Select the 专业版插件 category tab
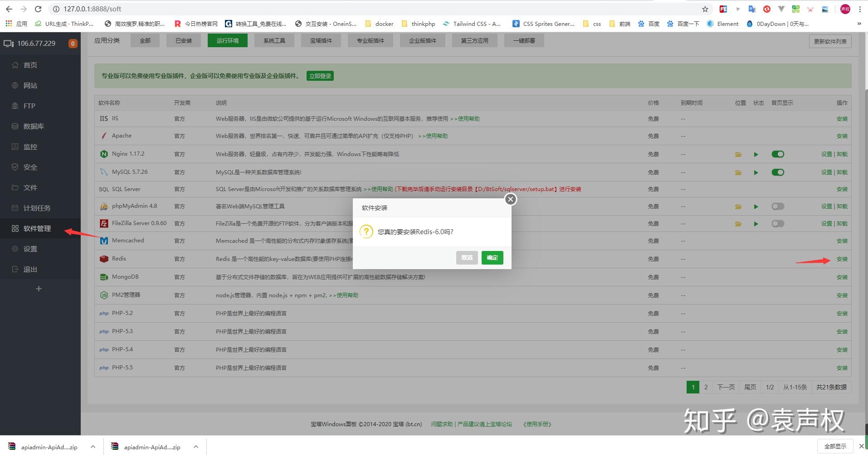The height and width of the screenshot is (457, 868). pos(371,41)
